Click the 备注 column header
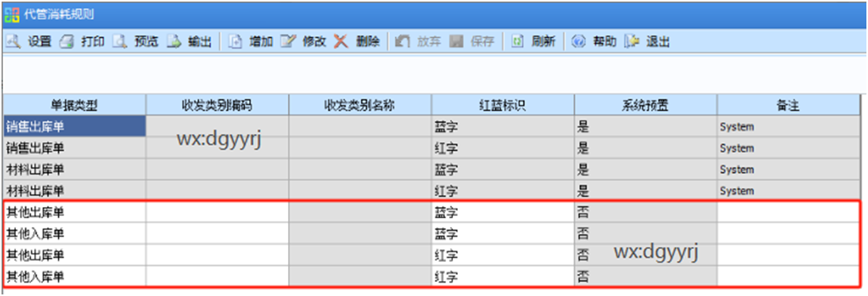 [x=789, y=105]
